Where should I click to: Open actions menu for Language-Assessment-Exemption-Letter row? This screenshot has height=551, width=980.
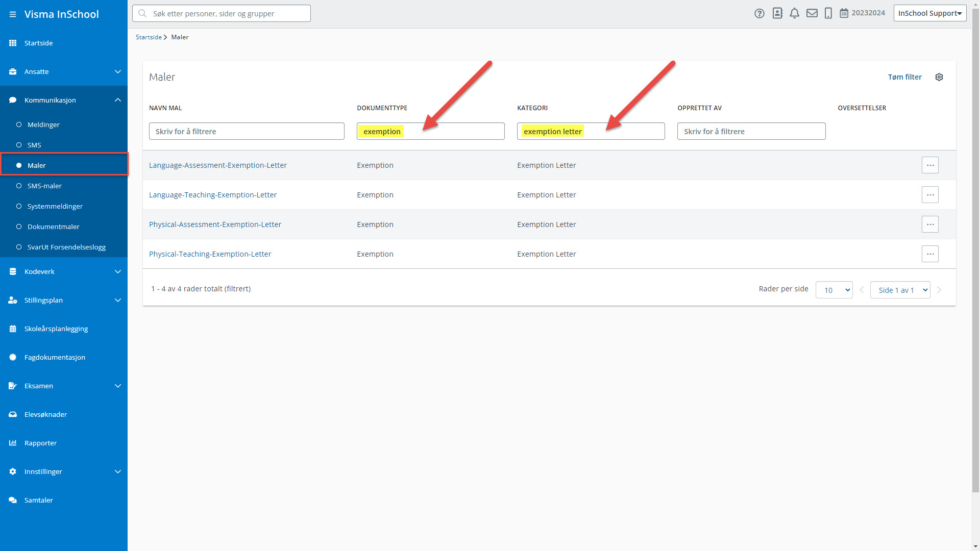click(930, 165)
